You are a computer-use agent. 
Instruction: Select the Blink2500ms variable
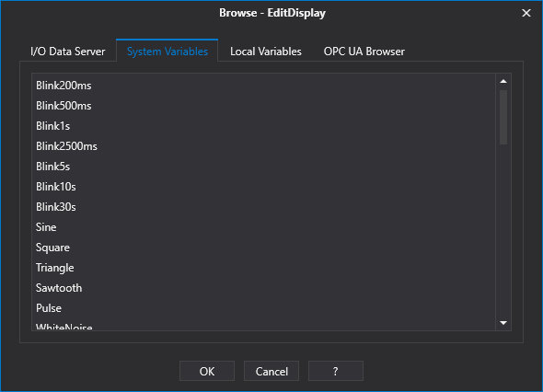(263, 146)
